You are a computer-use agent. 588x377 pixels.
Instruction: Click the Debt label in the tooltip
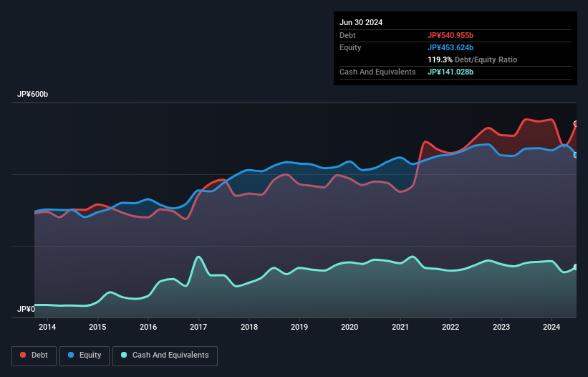tap(347, 35)
